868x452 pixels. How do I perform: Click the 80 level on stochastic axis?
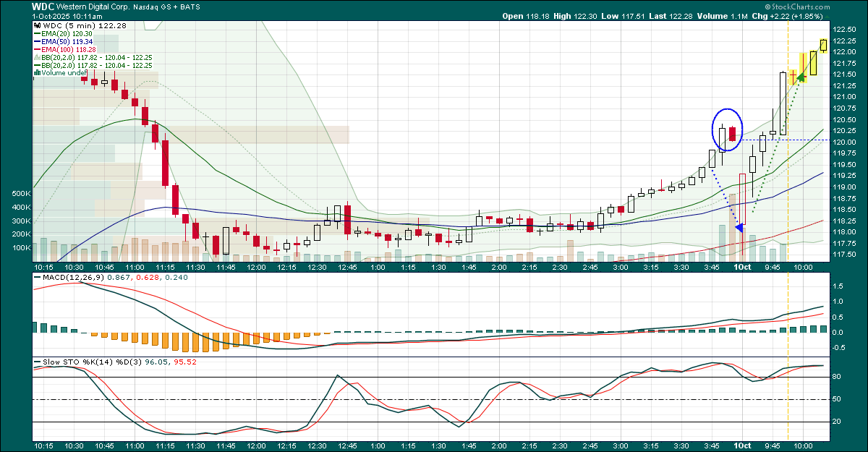coord(837,377)
